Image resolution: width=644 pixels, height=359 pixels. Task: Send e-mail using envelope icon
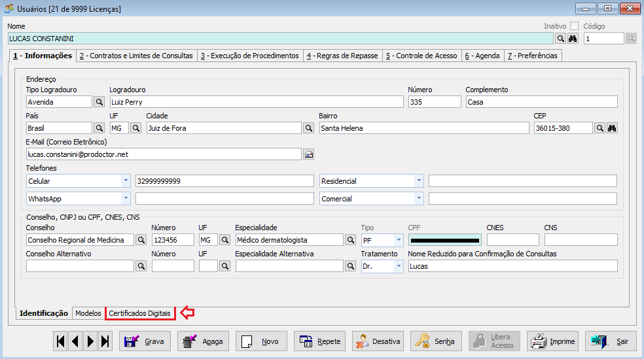coord(308,154)
